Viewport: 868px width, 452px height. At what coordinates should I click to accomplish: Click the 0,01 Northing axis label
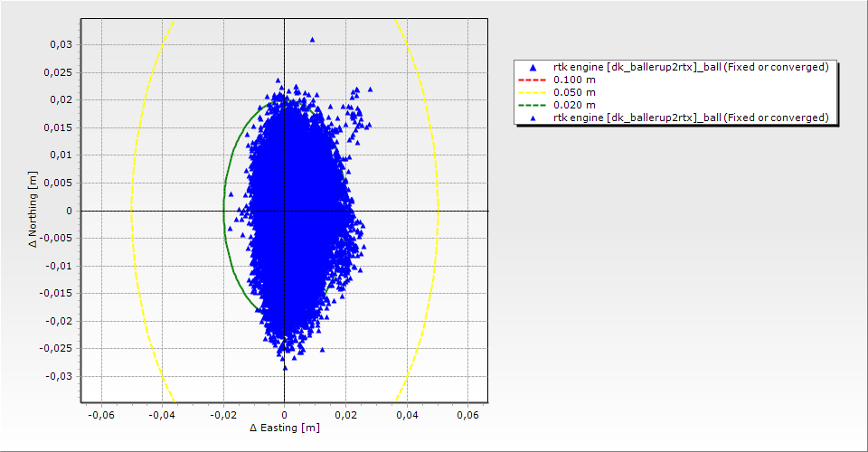tap(61, 155)
